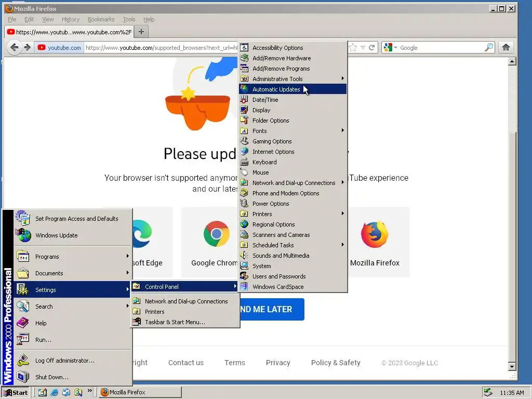Click the Phone and Modem Options icon
Viewport: 532px width, 399px height.
244,193
